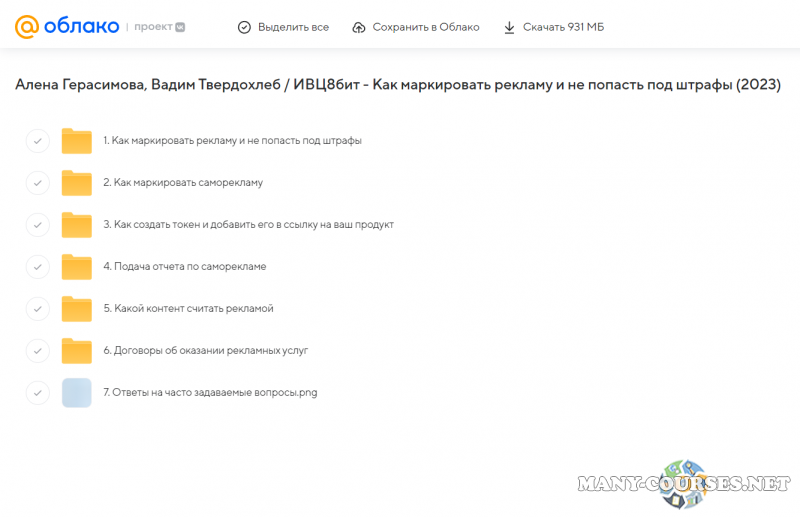Select checkbox for folder 1 Как маркировать рекламу

click(37, 141)
